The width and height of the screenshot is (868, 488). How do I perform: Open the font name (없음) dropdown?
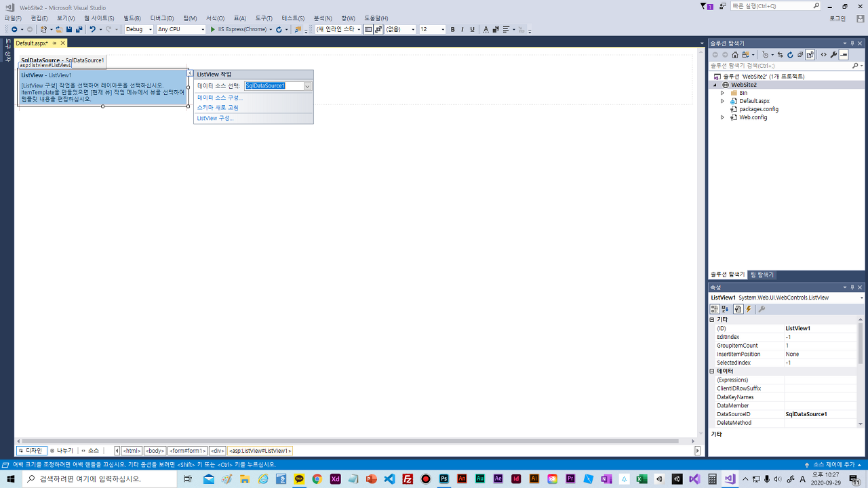400,30
